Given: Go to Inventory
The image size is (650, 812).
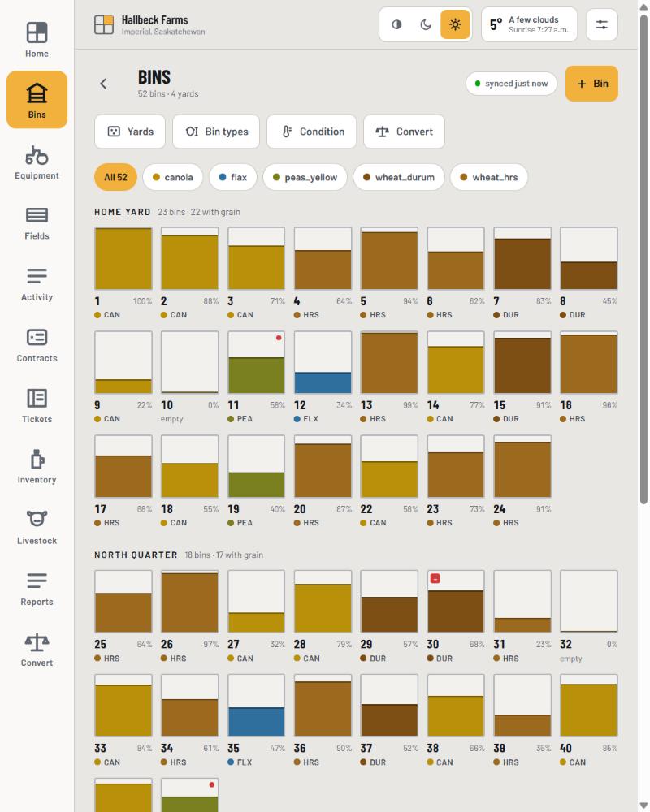Looking at the screenshot, I should coord(37,466).
